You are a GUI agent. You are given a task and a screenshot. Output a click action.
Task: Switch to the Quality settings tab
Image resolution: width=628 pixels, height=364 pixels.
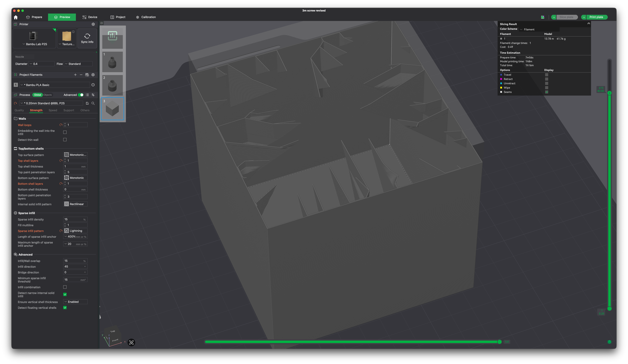(19, 110)
